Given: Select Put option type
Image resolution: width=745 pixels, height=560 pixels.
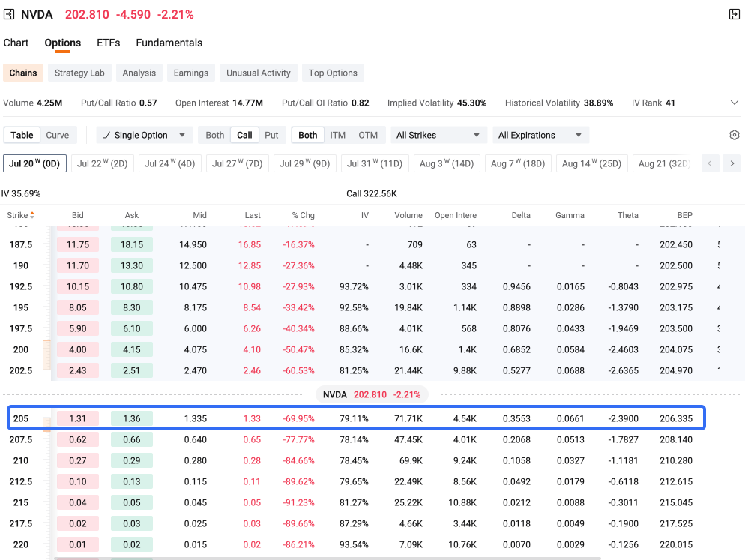Looking at the screenshot, I should 271,135.
